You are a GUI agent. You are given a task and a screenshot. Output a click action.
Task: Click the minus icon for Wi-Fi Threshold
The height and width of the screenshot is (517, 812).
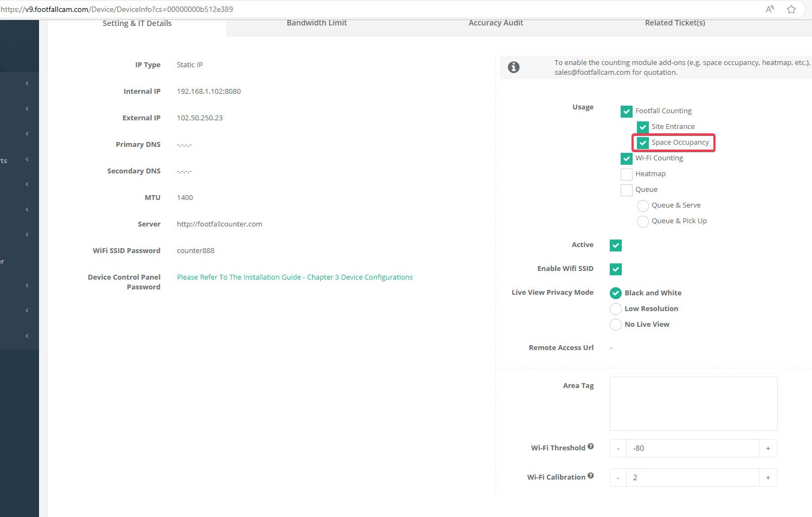pos(618,448)
